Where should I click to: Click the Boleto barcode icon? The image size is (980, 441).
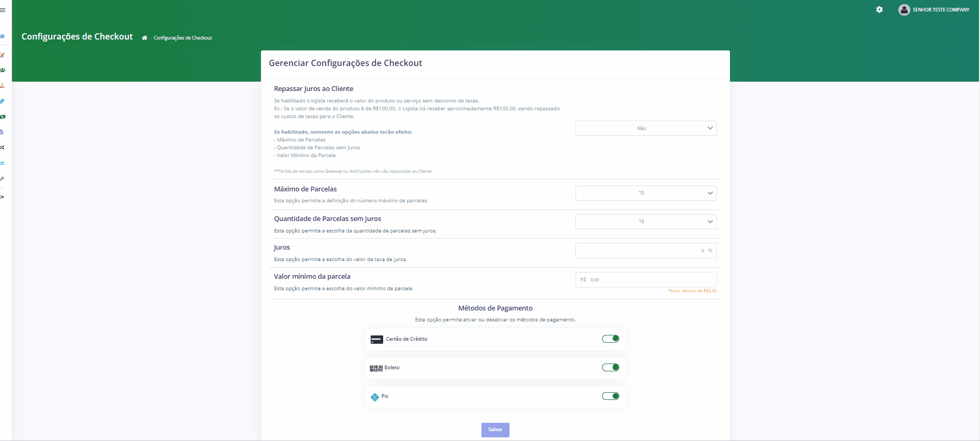tap(376, 368)
